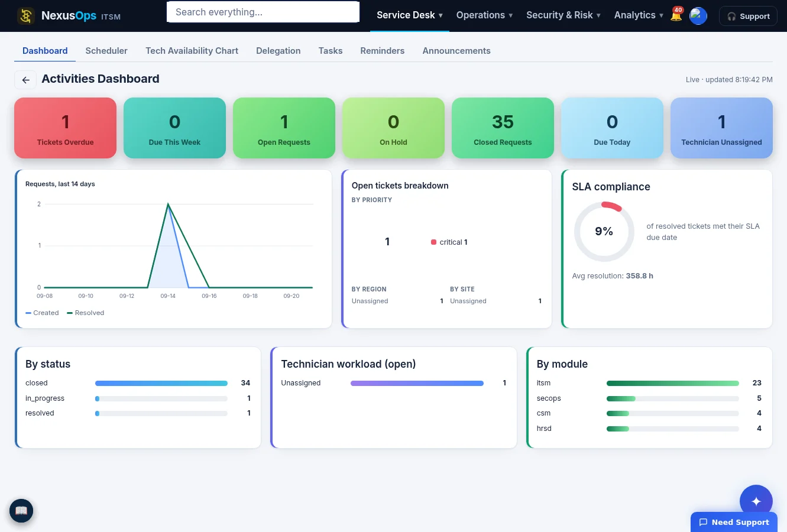Click the Avg resolution 358.8 h text
Image resolution: width=787 pixels, height=532 pixels.
(613, 276)
